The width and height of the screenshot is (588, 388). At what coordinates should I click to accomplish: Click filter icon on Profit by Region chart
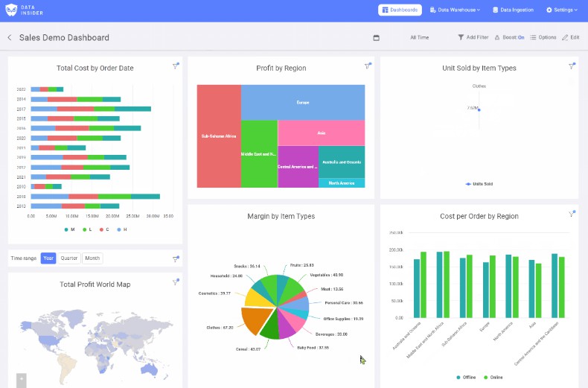(x=367, y=66)
